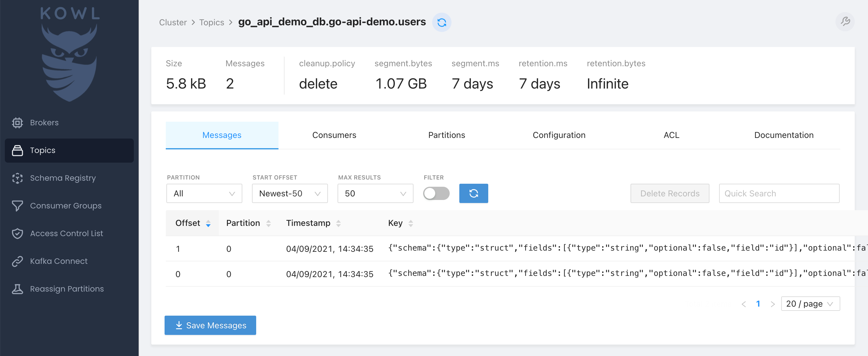Image resolution: width=868 pixels, height=356 pixels.
Task: Open the Partition dropdown showing All
Action: coord(204,193)
